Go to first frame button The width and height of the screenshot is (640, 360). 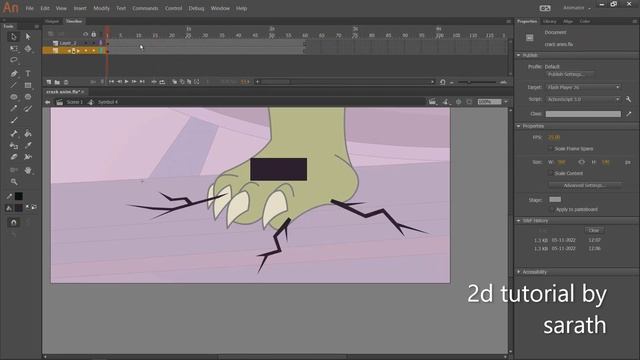tap(111, 82)
